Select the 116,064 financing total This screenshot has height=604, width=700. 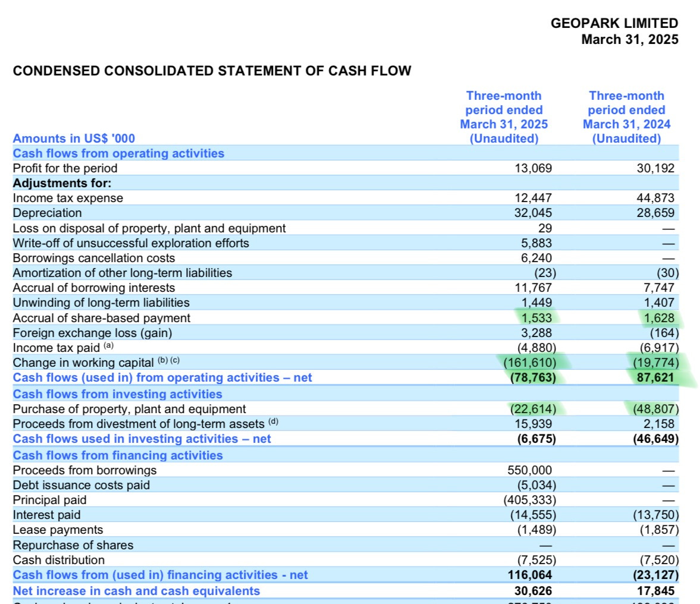[x=529, y=575]
